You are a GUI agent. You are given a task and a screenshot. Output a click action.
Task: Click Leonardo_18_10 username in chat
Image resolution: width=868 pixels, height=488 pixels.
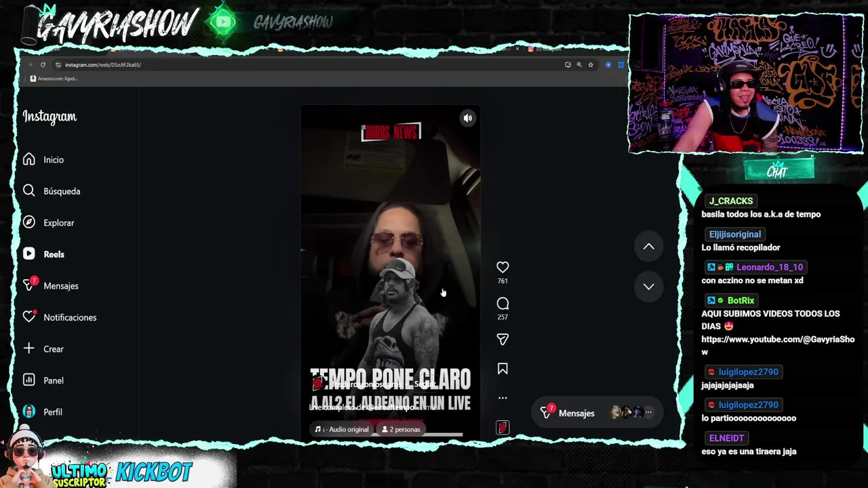click(x=770, y=267)
